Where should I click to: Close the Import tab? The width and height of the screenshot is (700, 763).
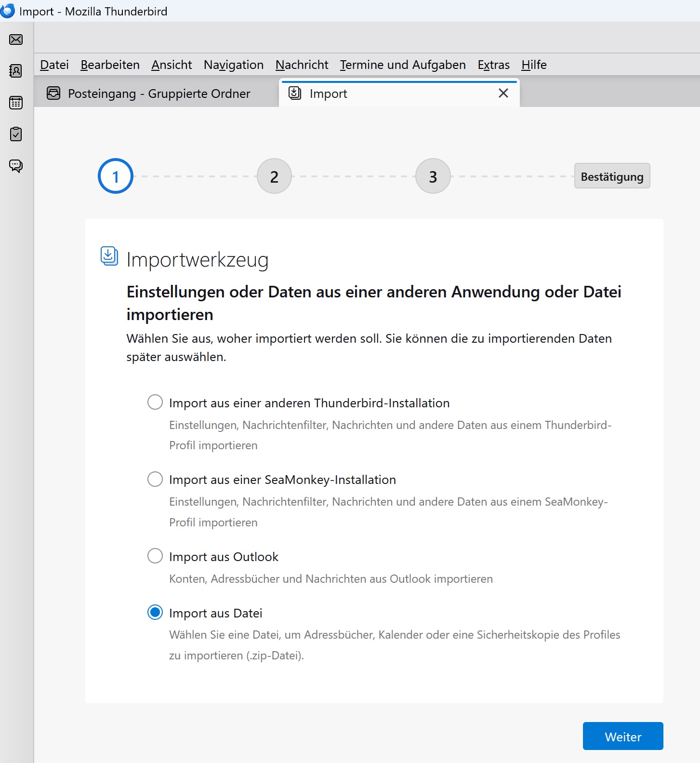(x=503, y=93)
